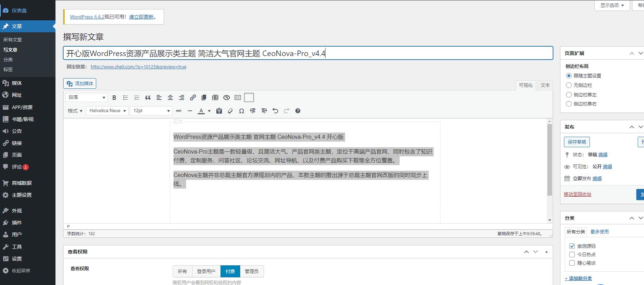Move the 发布 panel up

(632, 127)
